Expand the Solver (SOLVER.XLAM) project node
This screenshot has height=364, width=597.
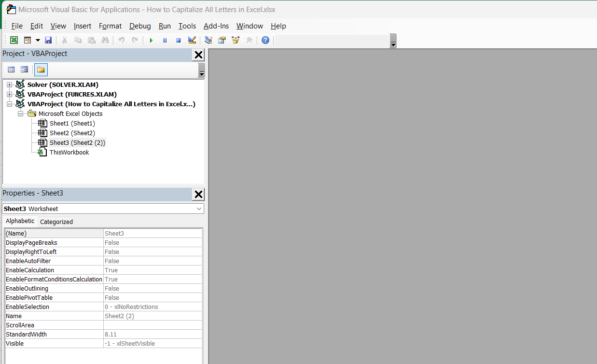[x=9, y=85]
